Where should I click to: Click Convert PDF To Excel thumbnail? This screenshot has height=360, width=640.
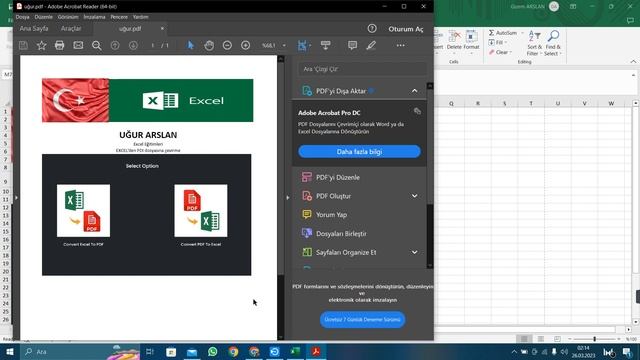pyautogui.click(x=201, y=211)
